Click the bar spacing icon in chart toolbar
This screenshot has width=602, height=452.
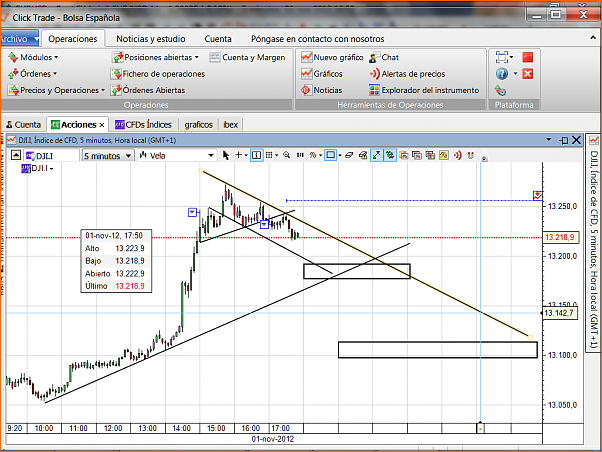point(300,155)
